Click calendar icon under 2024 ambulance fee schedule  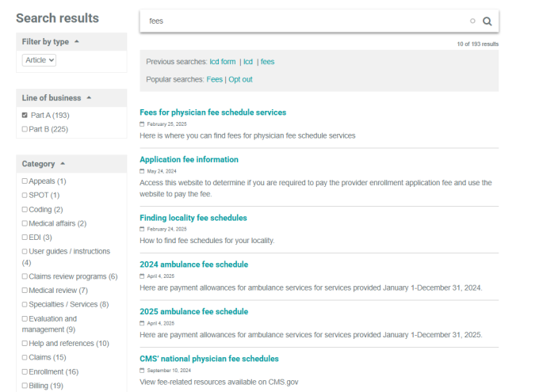pos(142,276)
